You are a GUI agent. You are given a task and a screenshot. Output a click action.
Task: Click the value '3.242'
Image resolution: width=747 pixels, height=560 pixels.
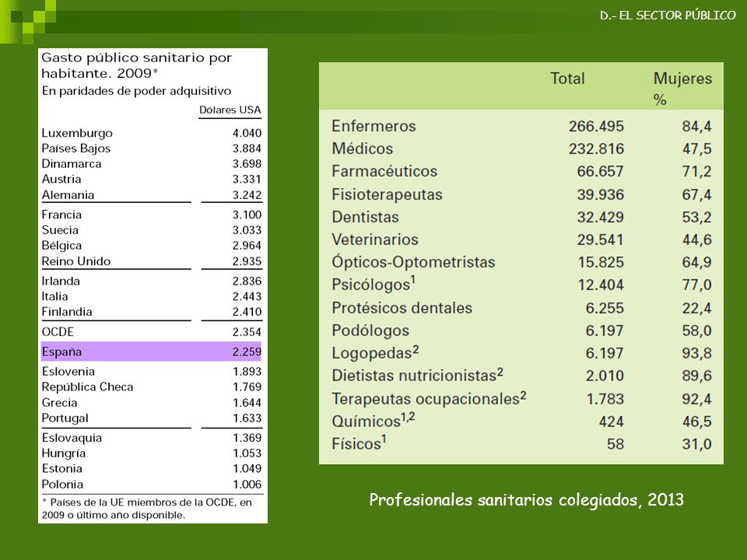click(247, 194)
